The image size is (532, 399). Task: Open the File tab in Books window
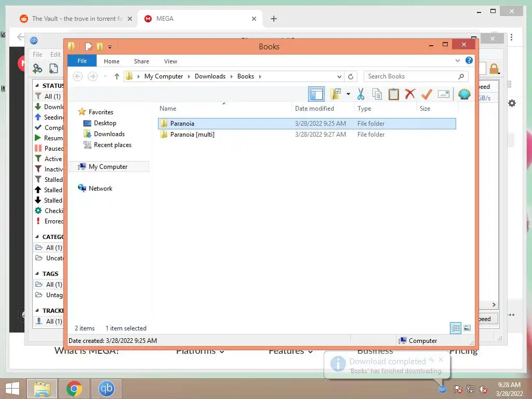(x=82, y=61)
